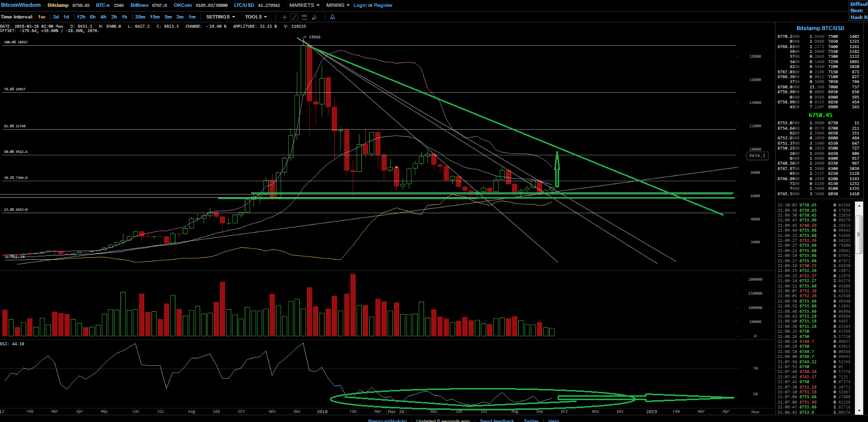
Task: Click the trade list scrollbar thumb
Action: coord(859,234)
